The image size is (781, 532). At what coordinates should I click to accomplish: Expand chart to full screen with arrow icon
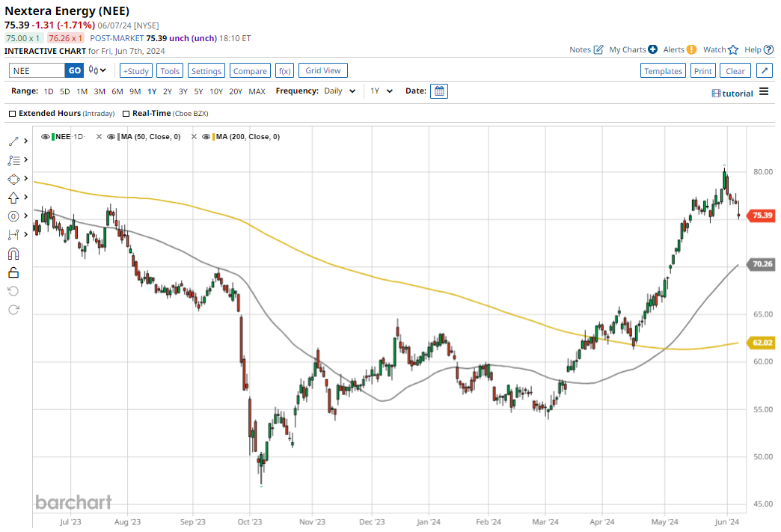coord(764,70)
